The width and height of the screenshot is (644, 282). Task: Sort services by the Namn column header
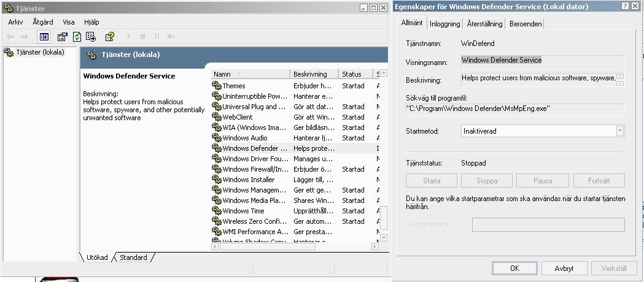pyautogui.click(x=250, y=74)
